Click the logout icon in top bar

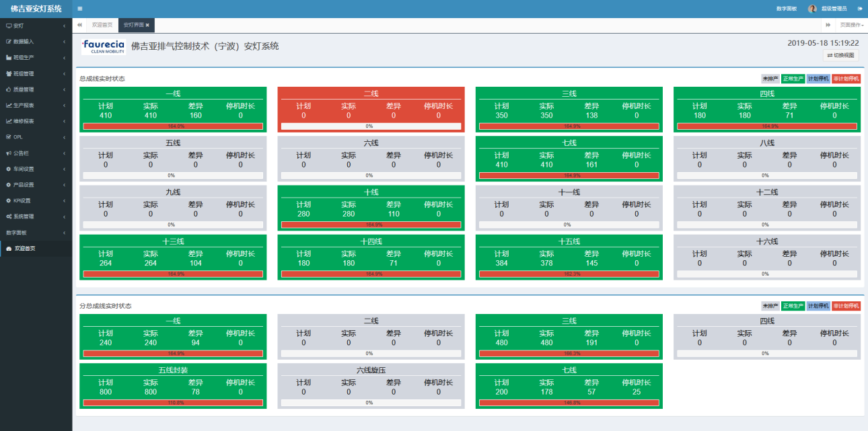click(860, 9)
